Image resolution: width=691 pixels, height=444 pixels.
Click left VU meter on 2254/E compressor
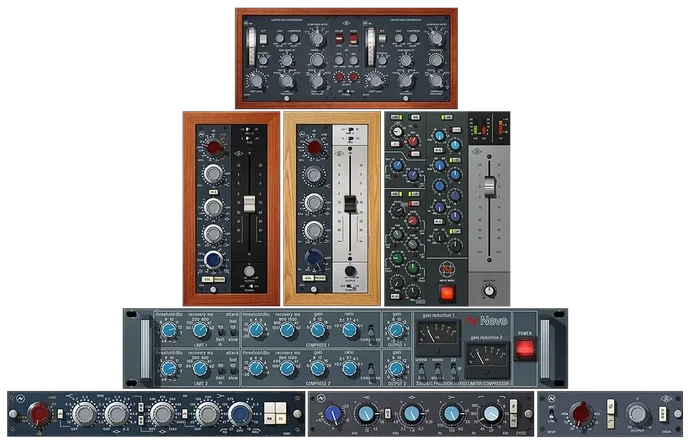click(250, 45)
